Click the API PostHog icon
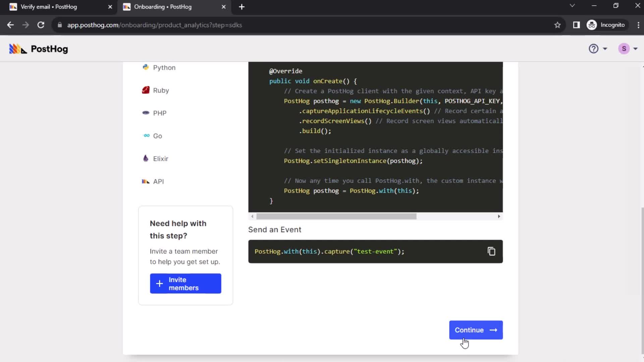Image resolution: width=644 pixels, height=362 pixels. [146, 181]
